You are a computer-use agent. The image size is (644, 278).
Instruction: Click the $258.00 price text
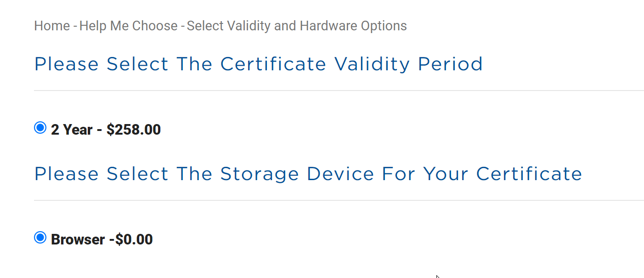tap(134, 130)
